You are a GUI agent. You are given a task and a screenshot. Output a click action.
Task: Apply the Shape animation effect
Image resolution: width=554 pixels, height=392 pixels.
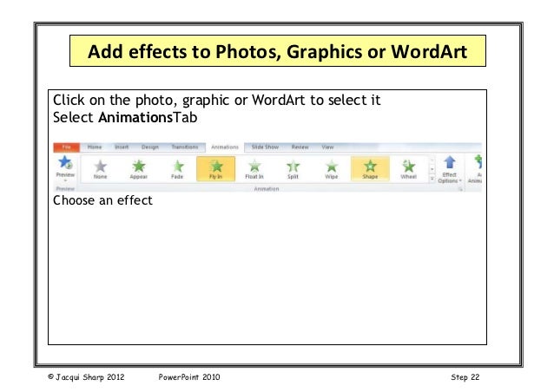[370, 169]
